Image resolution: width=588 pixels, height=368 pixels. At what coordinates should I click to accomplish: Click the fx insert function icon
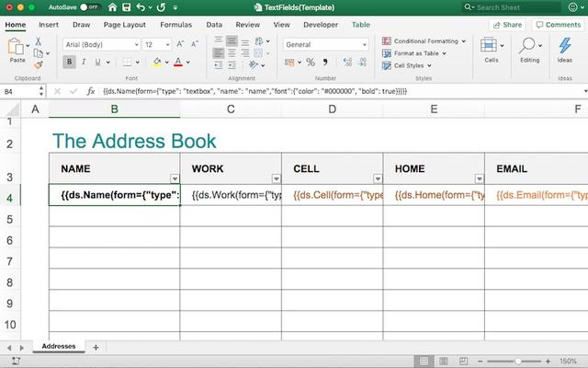pyautogui.click(x=90, y=91)
